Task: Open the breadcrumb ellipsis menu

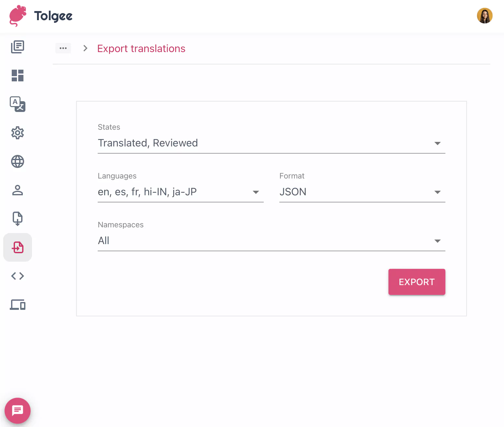Action: point(63,48)
